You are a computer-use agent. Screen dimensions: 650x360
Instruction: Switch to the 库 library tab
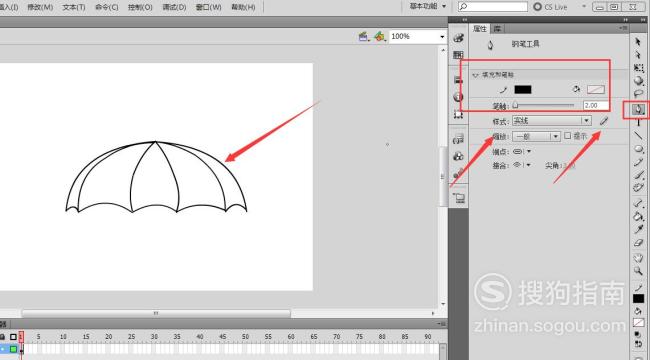[x=497, y=29]
